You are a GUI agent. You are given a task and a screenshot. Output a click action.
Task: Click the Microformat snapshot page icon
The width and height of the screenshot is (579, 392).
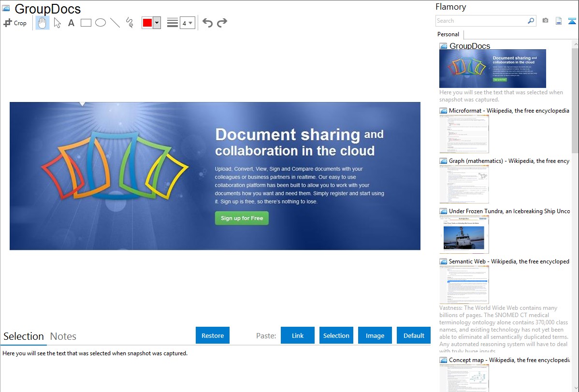coord(443,111)
